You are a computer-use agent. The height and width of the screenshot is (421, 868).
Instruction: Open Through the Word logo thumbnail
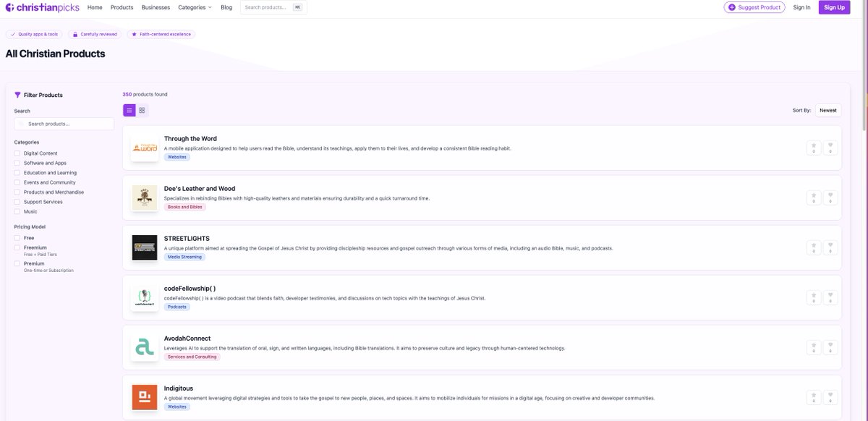pyautogui.click(x=145, y=148)
